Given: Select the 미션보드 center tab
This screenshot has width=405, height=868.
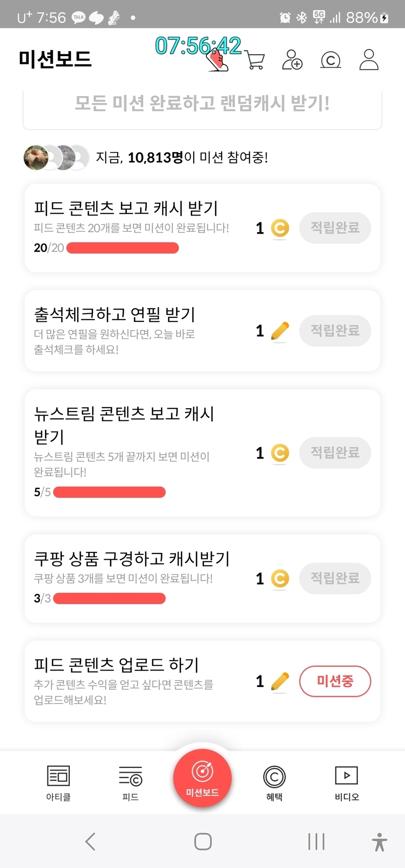Looking at the screenshot, I should pyautogui.click(x=202, y=778).
